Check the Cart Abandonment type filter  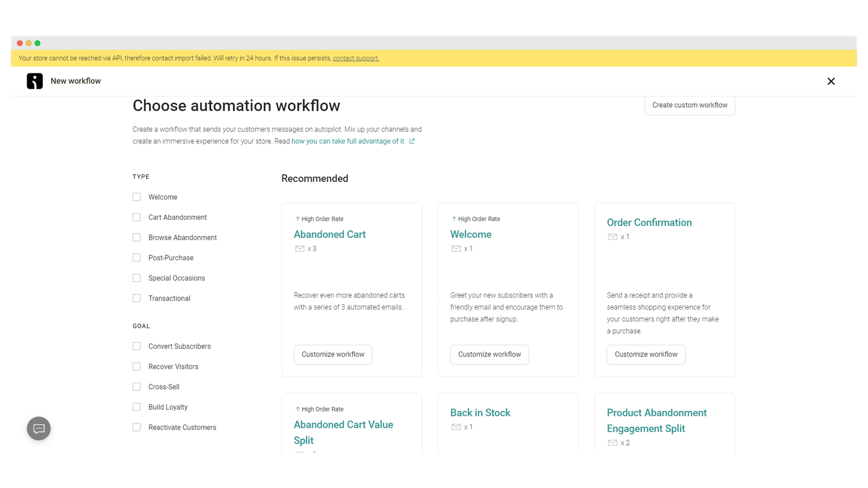point(137,217)
